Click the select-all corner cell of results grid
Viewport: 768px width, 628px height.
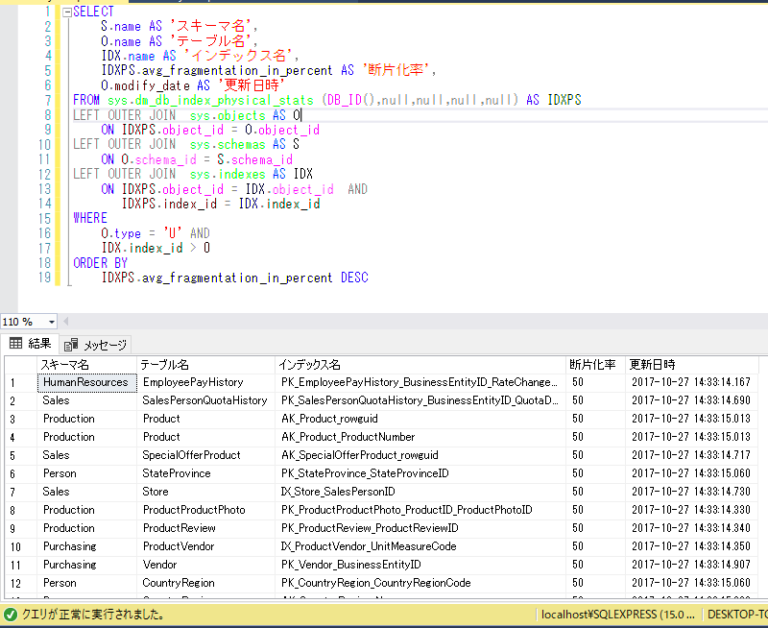(17, 364)
